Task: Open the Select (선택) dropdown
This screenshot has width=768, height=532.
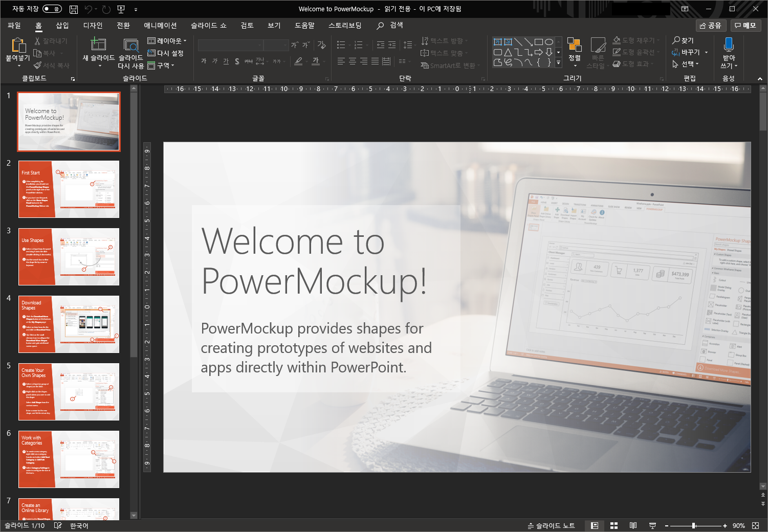Action: (686, 64)
